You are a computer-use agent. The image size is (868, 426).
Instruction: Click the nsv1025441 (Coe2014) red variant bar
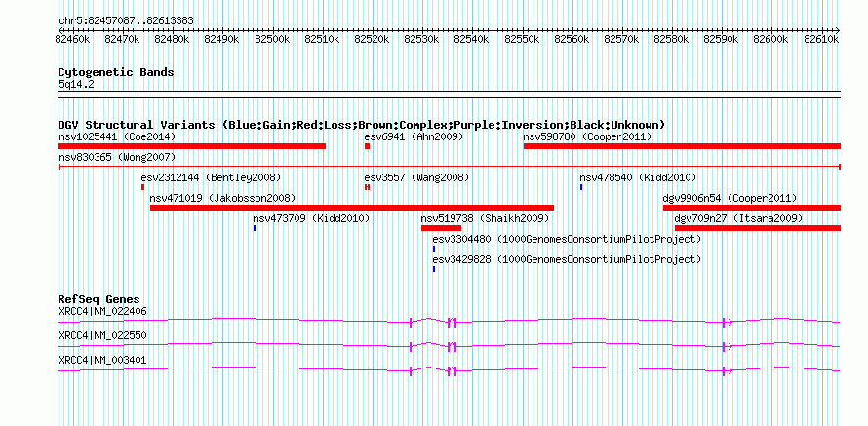pos(191,146)
